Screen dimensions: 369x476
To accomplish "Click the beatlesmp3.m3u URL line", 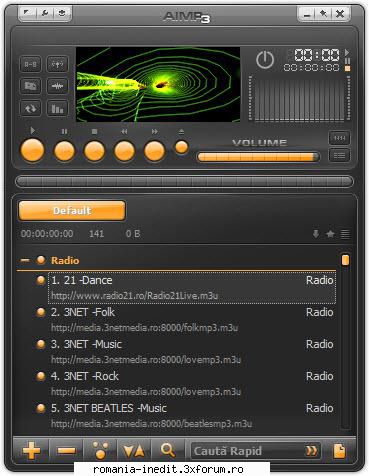I will [x=151, y=424].
